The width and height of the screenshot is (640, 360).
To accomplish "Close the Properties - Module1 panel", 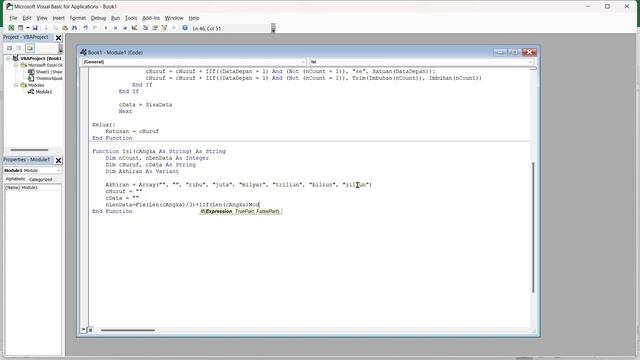I will point(58,160).
